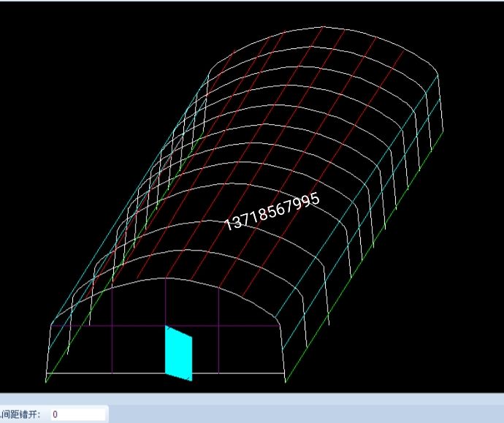Viewport: 504px width, 423px height.
Task: Click the 13718567995 watermark text
Action: tap(272, 212)
